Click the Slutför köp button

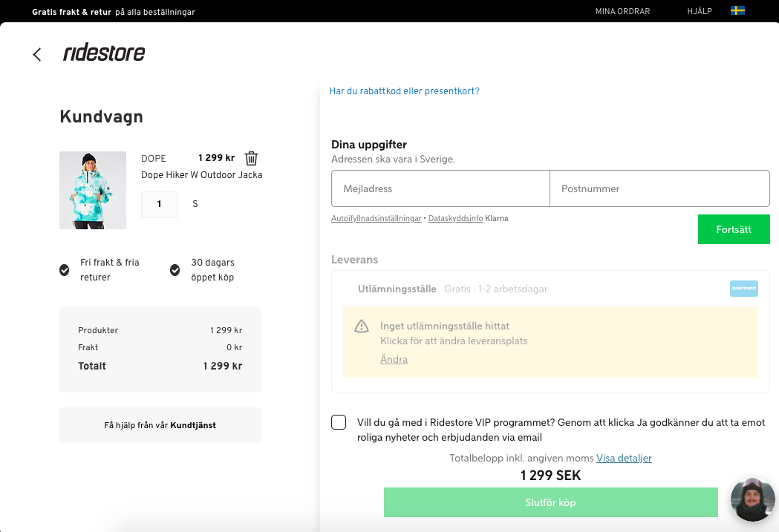[550, 502]
